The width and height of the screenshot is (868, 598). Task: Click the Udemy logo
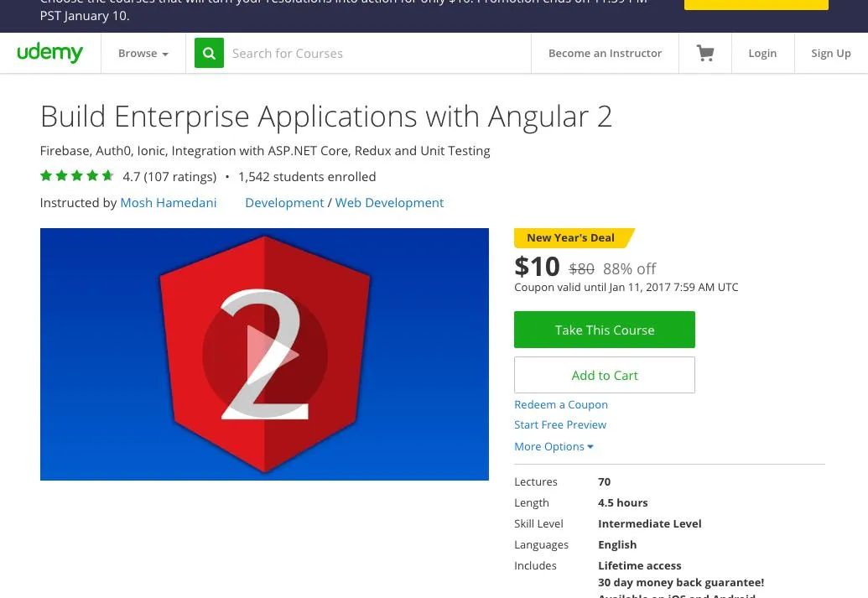50,53
